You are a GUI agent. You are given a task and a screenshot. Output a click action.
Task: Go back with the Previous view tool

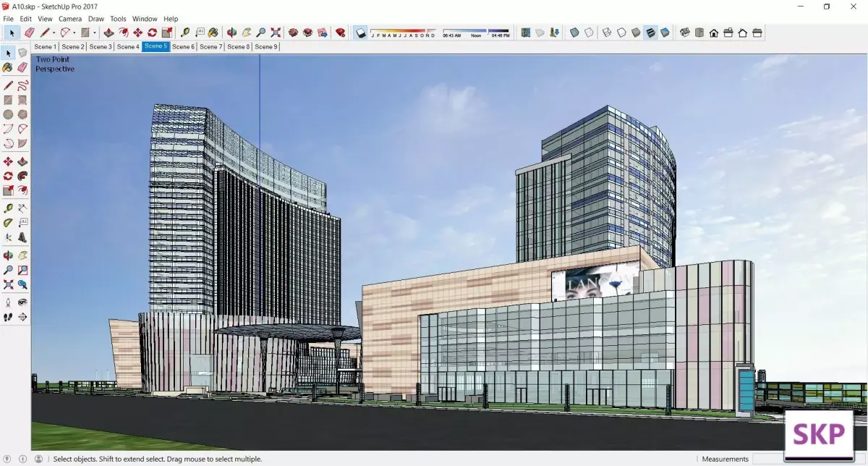pyautogui.click(x=22, y=284)
